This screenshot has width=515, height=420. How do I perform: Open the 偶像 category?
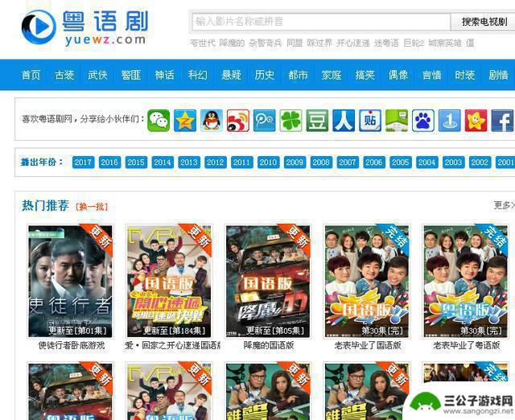point(398,75)
